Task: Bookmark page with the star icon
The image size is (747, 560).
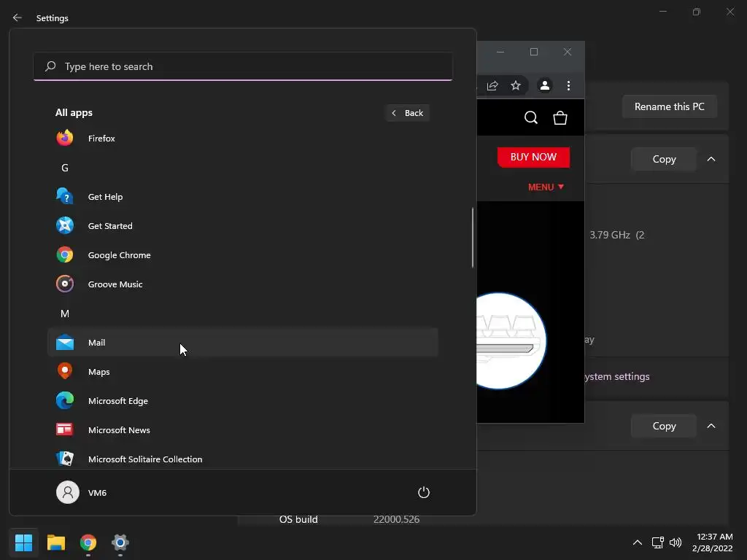Action: click(516, 86)
